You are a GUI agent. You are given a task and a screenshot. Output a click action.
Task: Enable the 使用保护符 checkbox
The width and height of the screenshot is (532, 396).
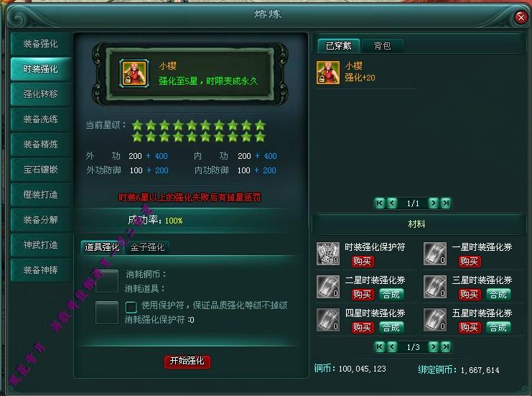pyautogui.click(x=131, y=307)
